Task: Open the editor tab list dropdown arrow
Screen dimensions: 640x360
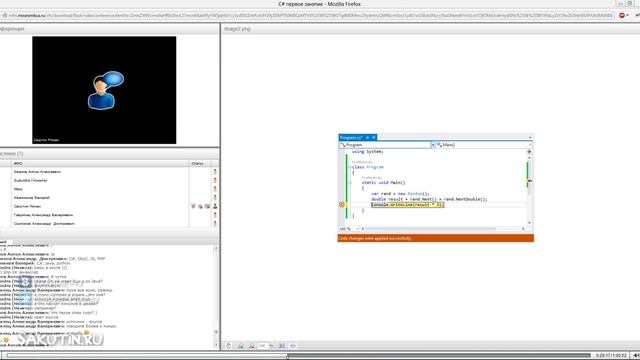Action: 530,138
